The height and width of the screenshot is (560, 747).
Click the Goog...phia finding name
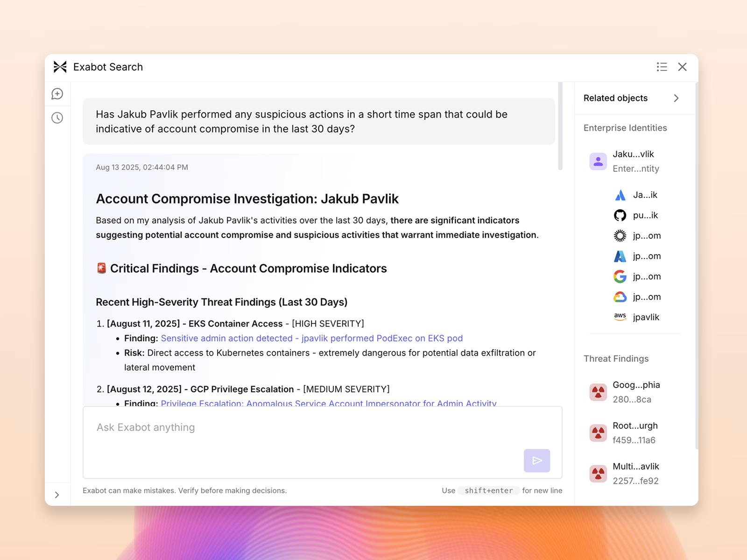[x=636, y=385]
